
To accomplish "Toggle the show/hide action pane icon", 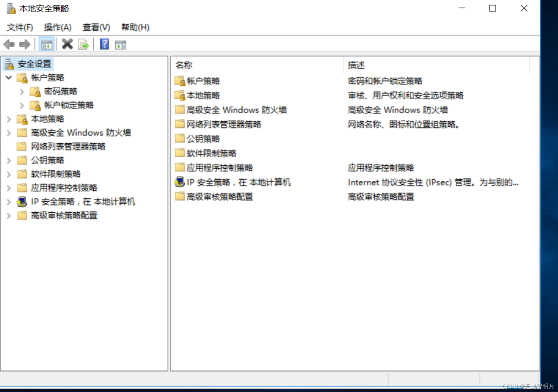I will click(x=120, y=45).
